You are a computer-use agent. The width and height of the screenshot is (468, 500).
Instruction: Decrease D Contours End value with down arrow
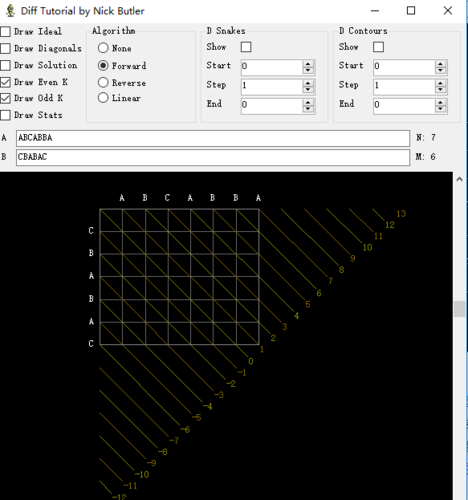pos(440,109)
